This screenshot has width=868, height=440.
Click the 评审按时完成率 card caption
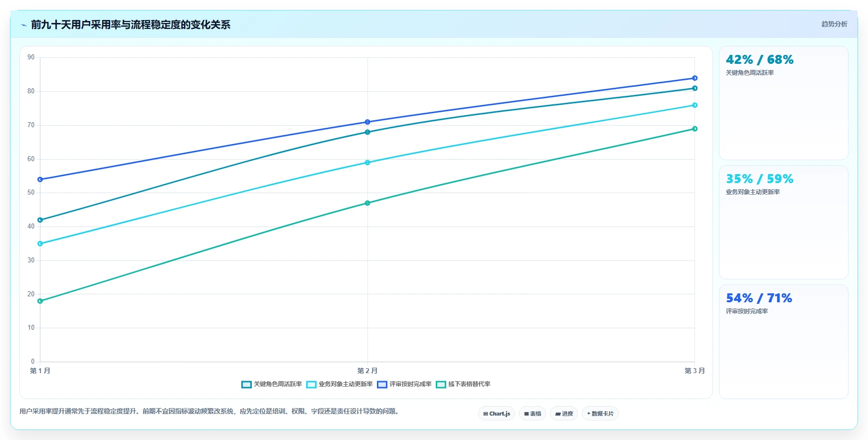(x=747, y=311)
